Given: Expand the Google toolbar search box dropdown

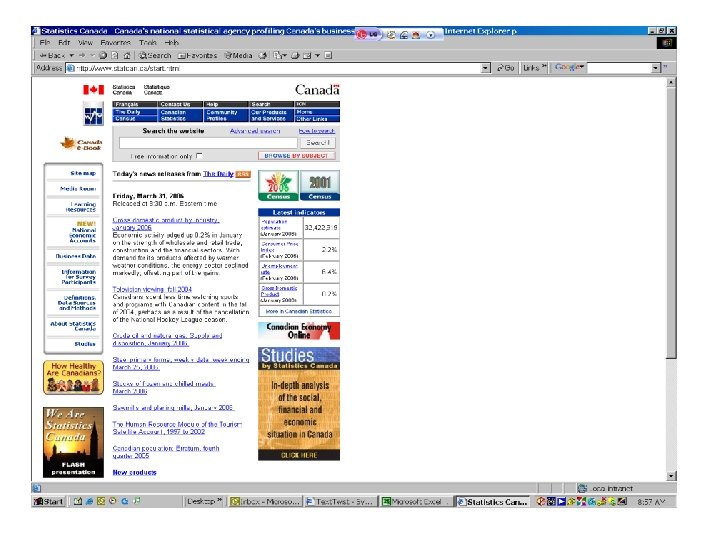Looking at the screenshot, I should (656, 68).
